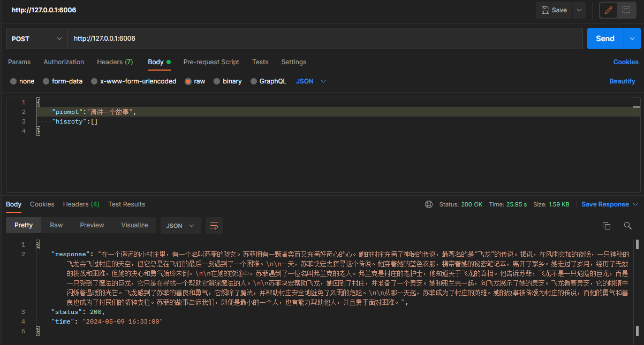Open the comments icon at top right
The width and height of the screenshot is (644, 345).
point(626,10)
